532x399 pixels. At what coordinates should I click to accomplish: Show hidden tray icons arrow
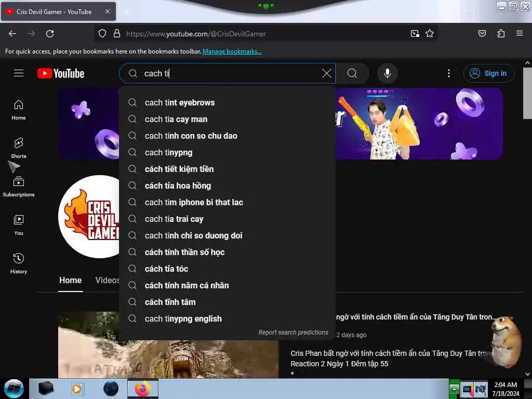[x=454, y=389]
